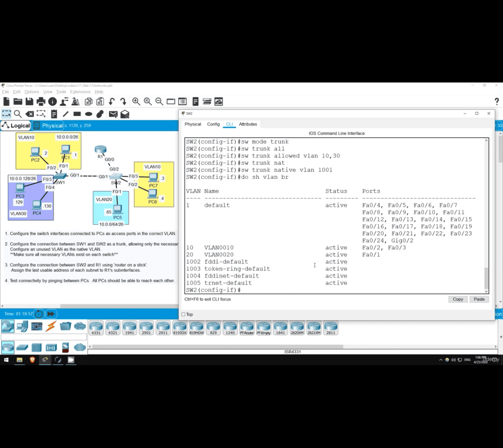Place a note on the workspace

pos(54,114)
